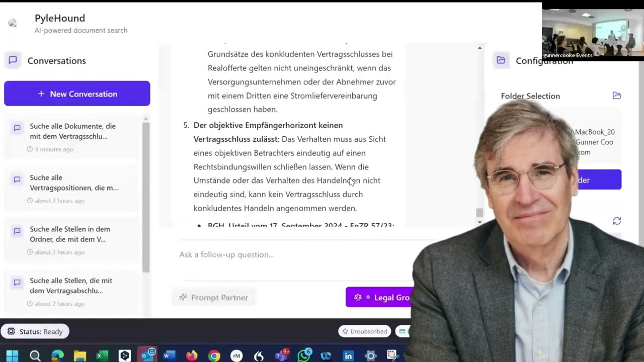
Task: Open LinkedIn from the taskbar
Action: [348, 355]
